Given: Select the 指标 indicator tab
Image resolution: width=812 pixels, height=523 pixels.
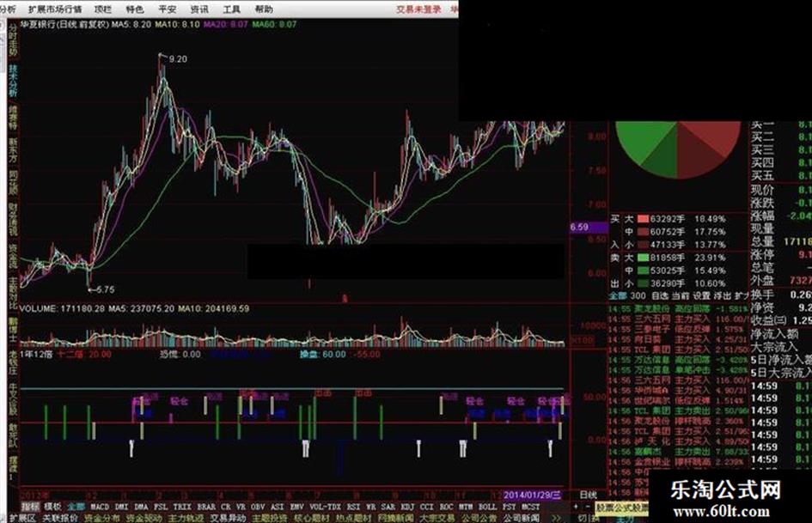Looking at the screenshot, I should [30, 507].
